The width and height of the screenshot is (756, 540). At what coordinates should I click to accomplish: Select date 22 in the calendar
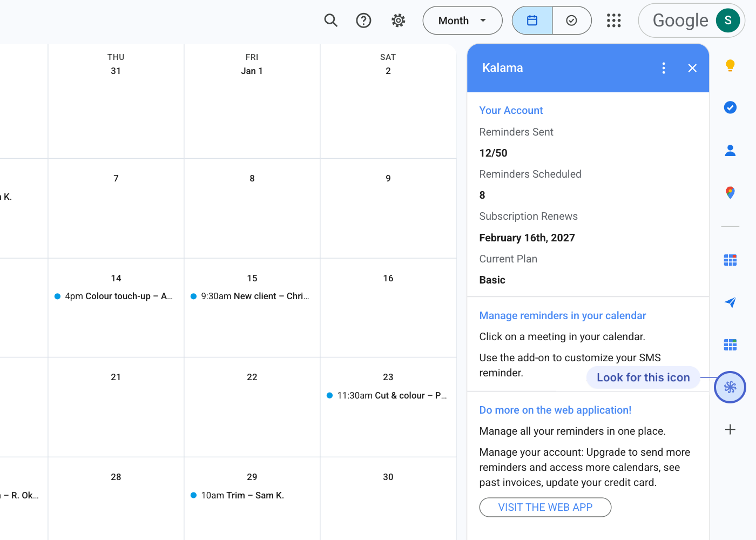(252, 377)
